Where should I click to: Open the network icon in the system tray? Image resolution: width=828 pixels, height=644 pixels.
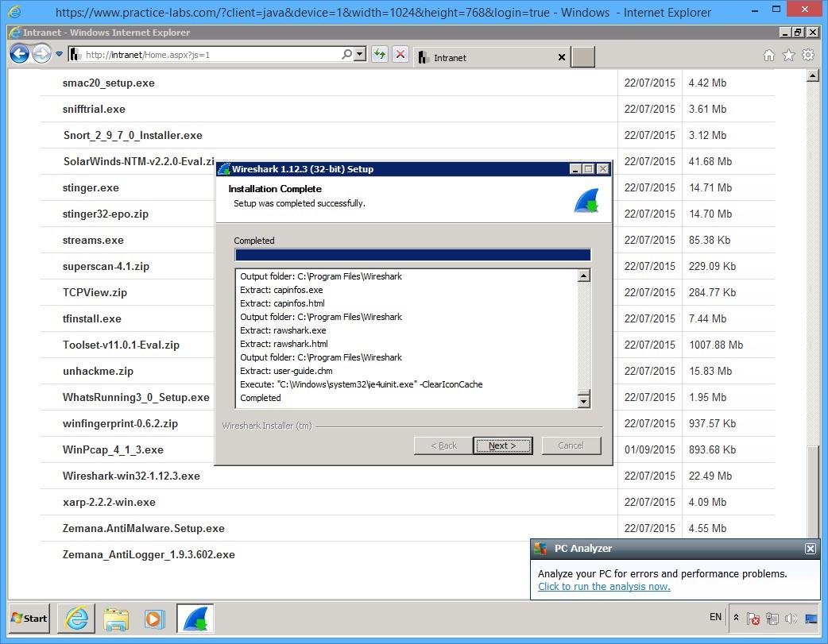(x=772, y=619)
